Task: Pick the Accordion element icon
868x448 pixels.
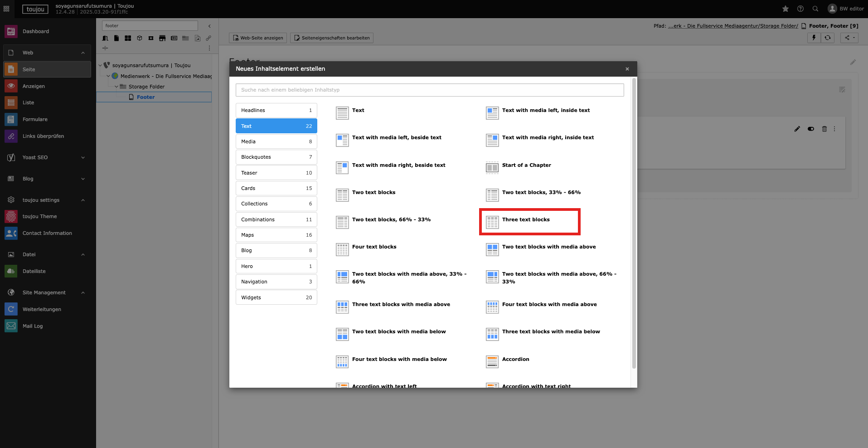Action: (492, 362)
